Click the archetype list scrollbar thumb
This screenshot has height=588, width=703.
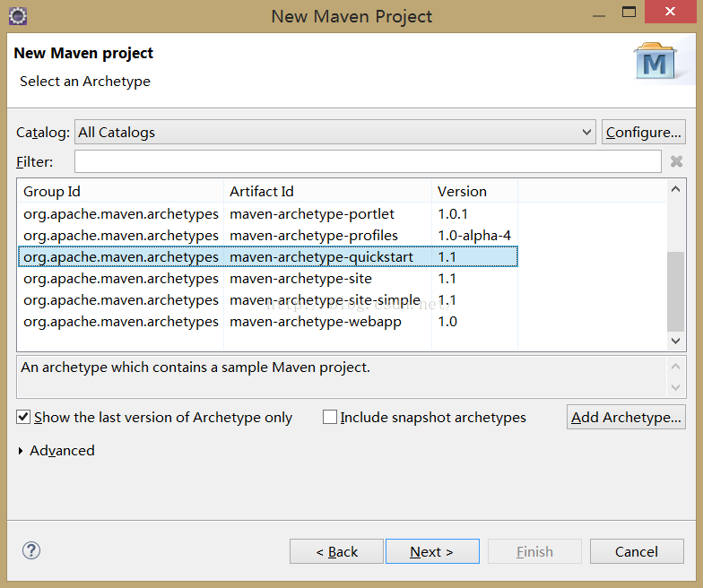[676, 291]
